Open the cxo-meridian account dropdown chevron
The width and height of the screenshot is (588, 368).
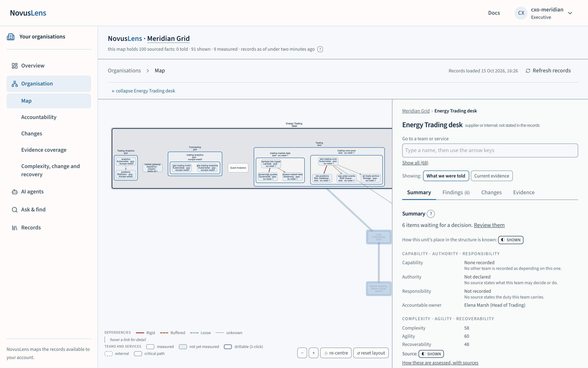[x=570, y=13]
